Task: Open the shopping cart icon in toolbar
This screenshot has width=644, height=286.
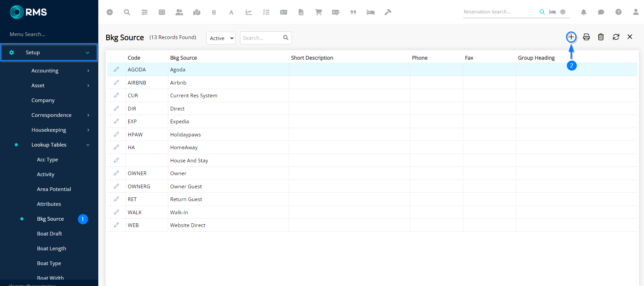Action: (x=318, y=12)
